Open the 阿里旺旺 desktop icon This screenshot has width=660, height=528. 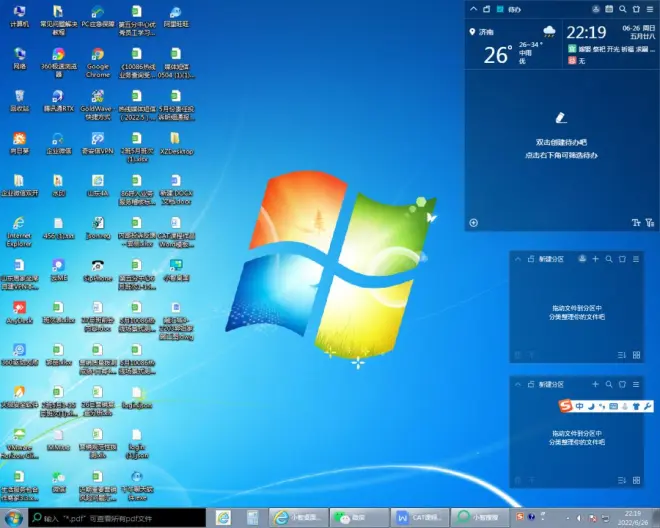[175, 12]
